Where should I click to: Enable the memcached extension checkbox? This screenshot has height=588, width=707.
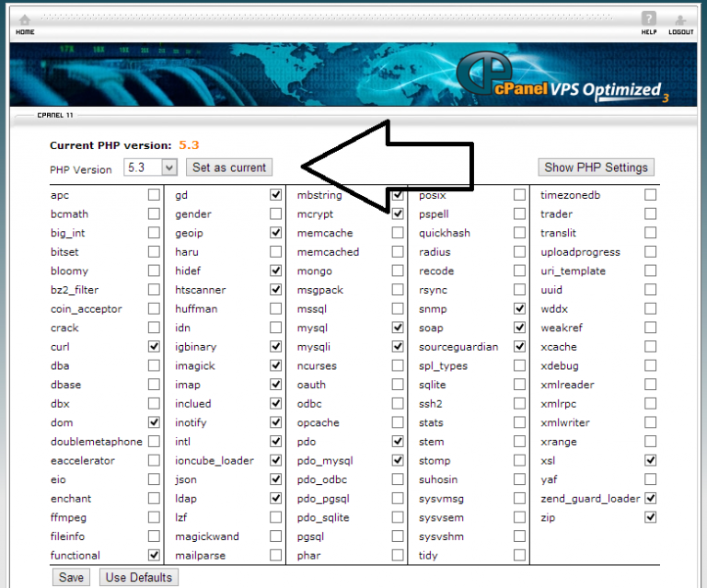click(x=398, y=252)
